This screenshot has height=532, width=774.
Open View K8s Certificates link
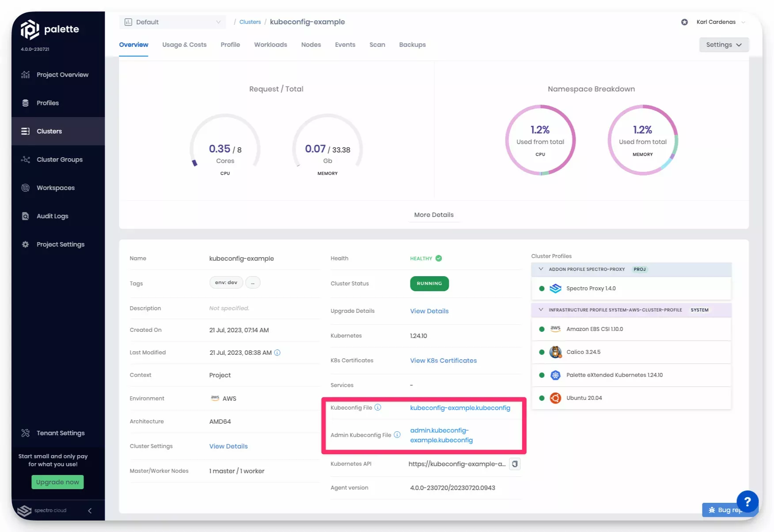(x=443, y=360)
